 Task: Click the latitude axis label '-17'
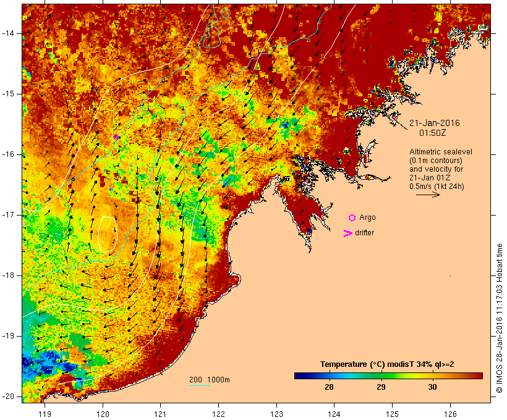click(7, 215)
